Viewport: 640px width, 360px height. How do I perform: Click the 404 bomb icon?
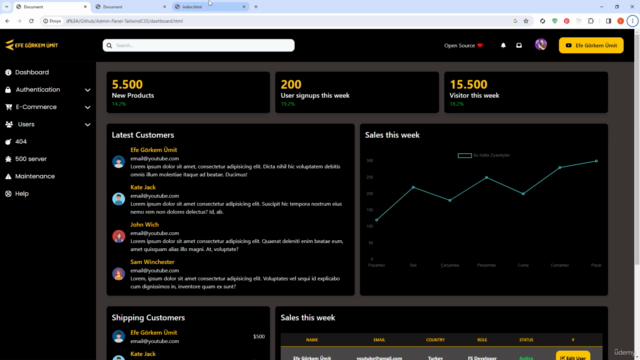pyautogui.click(x=8, y=142)
